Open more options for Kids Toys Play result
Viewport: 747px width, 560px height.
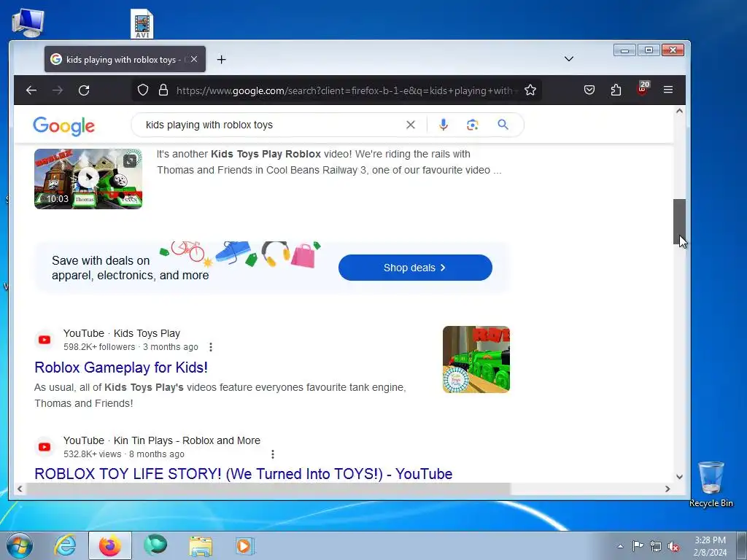click(x=211, y=347)
